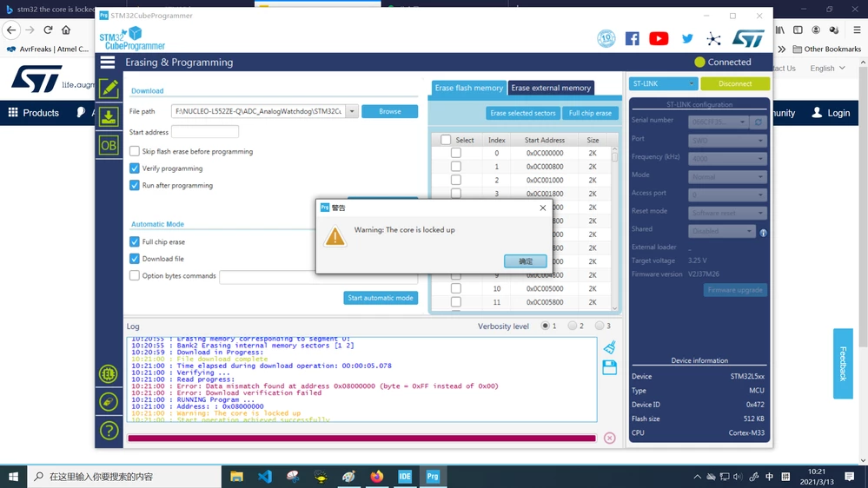Save the log with floppy disk icon
The width and height of the screenshot is (868, 488).
tap(609, 367)
